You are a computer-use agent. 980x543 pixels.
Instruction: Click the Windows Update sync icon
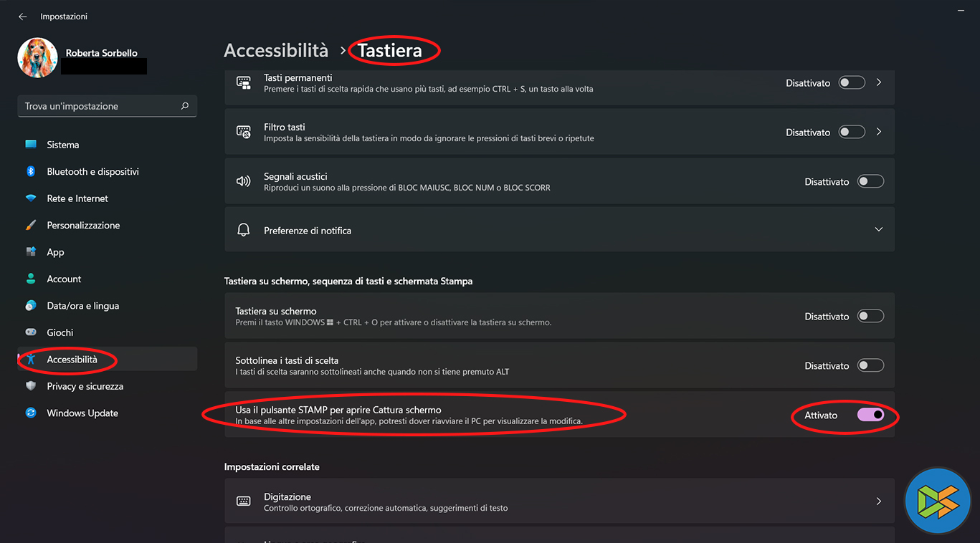point(31,413)
